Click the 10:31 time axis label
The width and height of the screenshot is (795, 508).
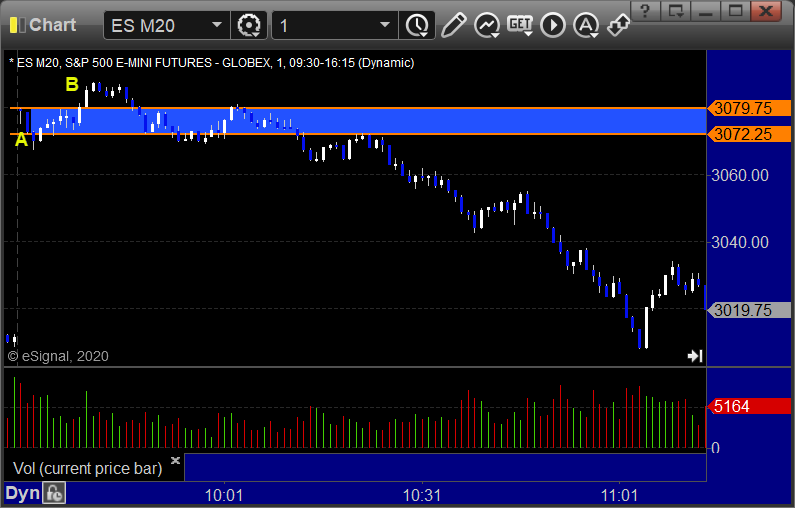(422, 495)
